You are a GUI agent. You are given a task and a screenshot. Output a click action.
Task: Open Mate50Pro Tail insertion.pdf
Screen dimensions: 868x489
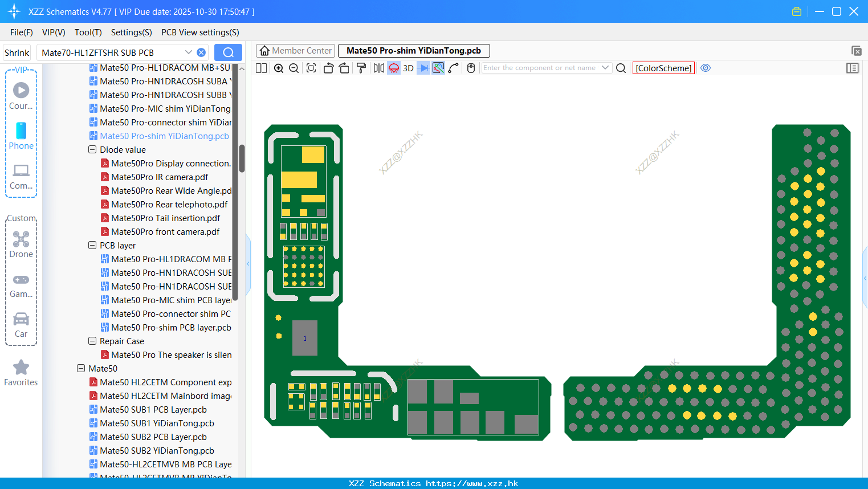click(166, 218)
